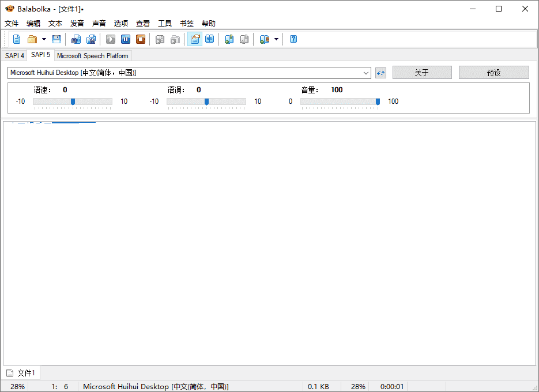Refresh the voice list with the arrows icon
Image resolution: width=539 pixels, height=392 pixels.
[x=380, y=73]
